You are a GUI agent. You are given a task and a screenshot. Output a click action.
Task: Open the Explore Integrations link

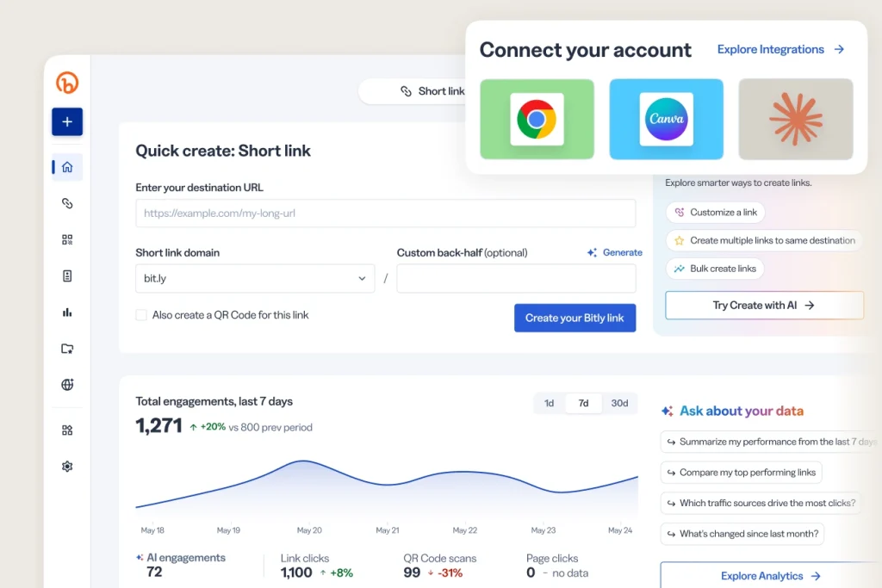pos(780,49)
